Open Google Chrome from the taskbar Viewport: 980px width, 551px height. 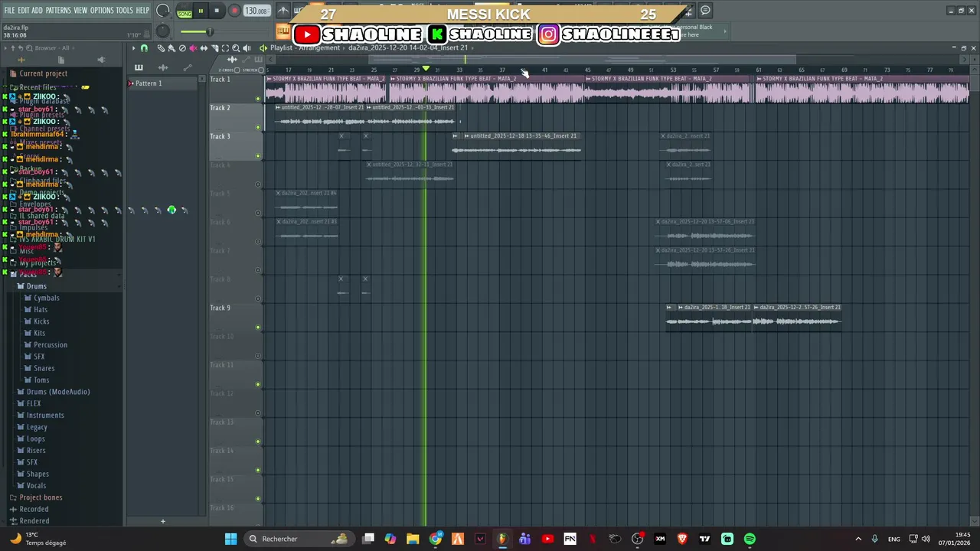pos(436,539)
